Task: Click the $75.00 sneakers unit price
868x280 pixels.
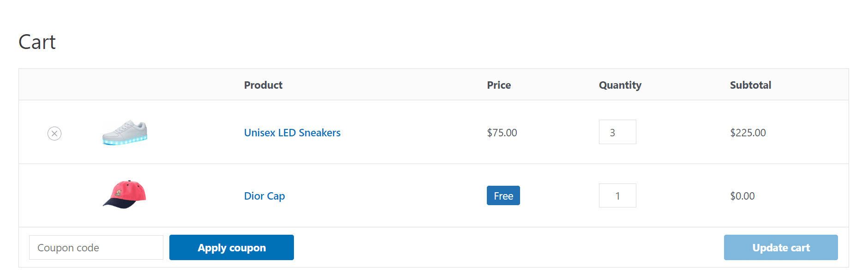Action: click(502, 133)
